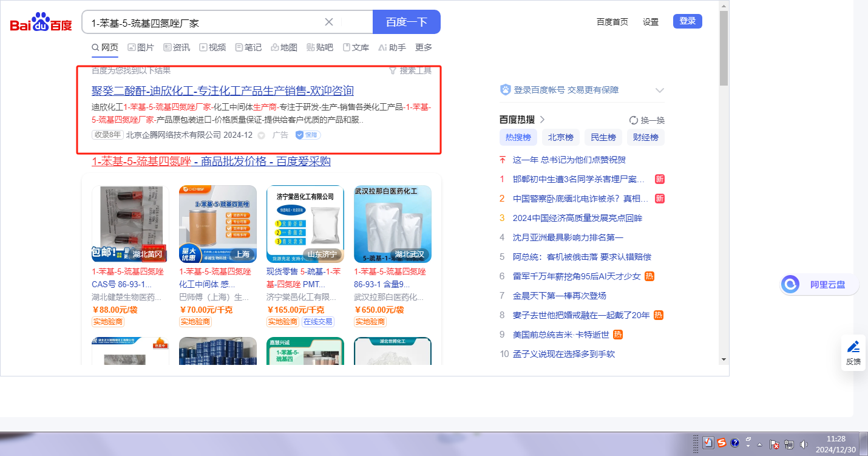Viewport: 868px width, 456px height.
Task: Click the 登录 login button
Action: click(x=687, y=21)
